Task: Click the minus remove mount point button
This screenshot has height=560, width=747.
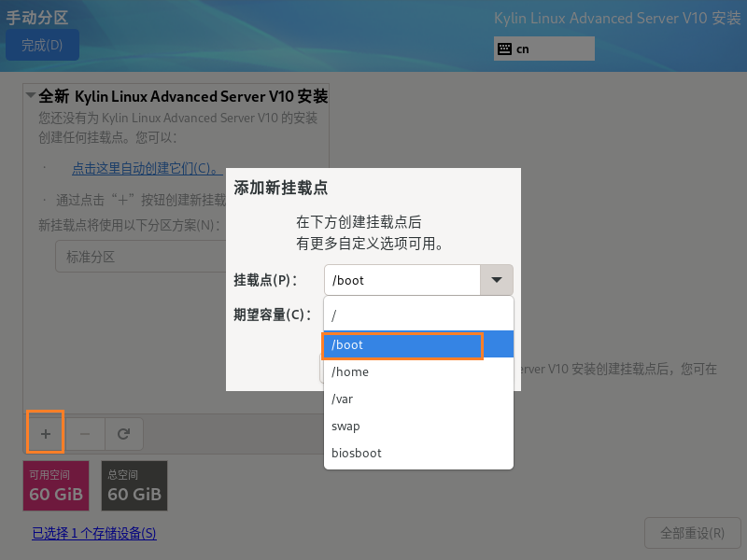Action: (x=84, y=433)
